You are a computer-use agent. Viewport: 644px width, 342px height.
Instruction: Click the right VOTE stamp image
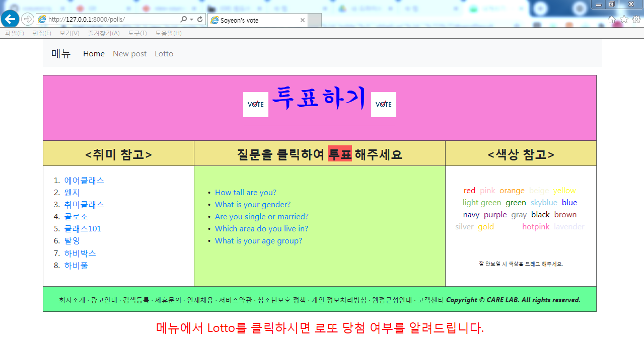point(383,105)
